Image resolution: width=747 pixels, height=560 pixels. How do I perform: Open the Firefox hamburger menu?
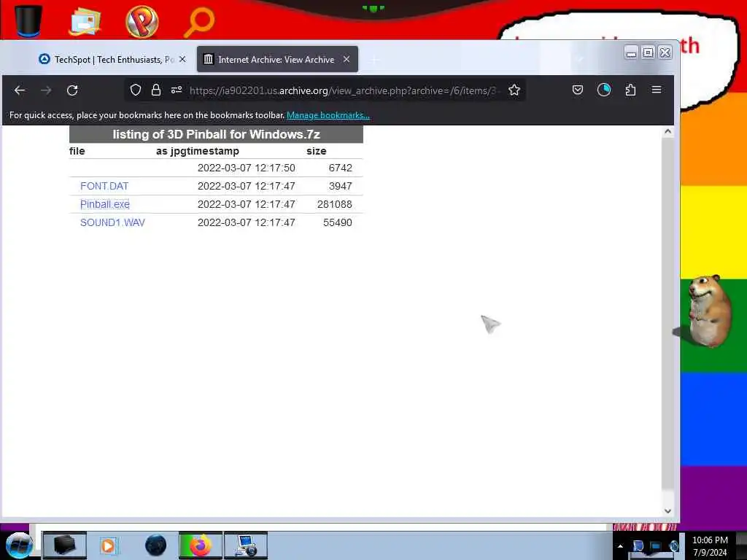point(657,90)
